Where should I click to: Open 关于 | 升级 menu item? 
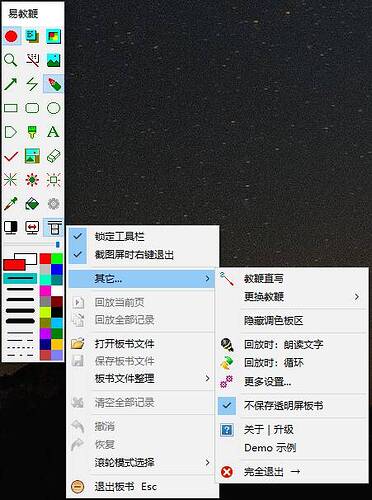click(292, 430)
